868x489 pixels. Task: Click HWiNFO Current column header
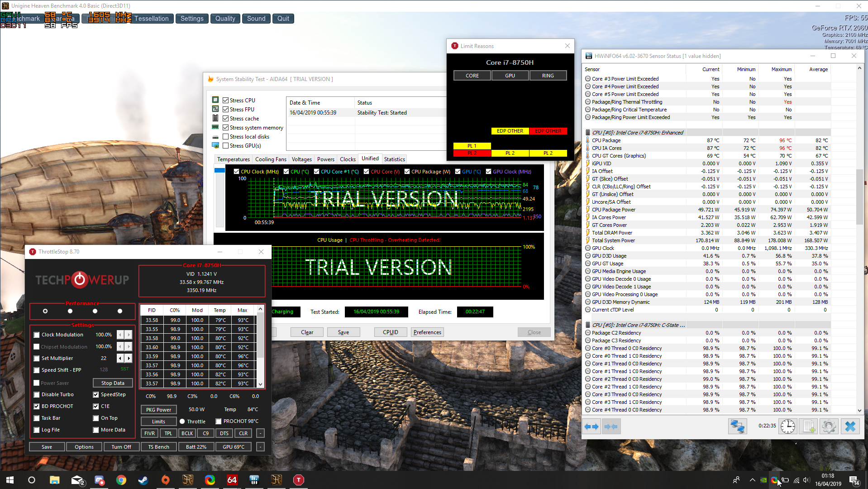pyautogui.click(x=711, y=69)
